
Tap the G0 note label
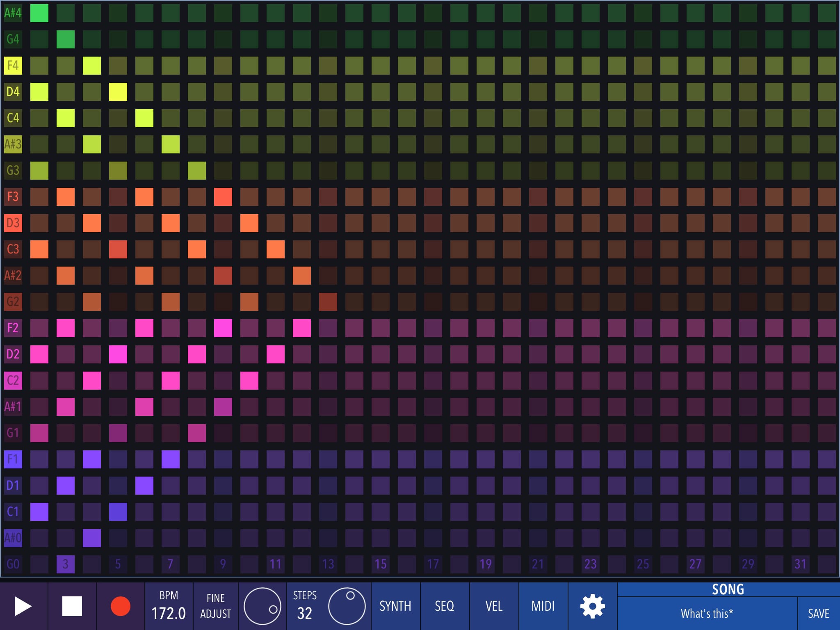coord(13,564)
